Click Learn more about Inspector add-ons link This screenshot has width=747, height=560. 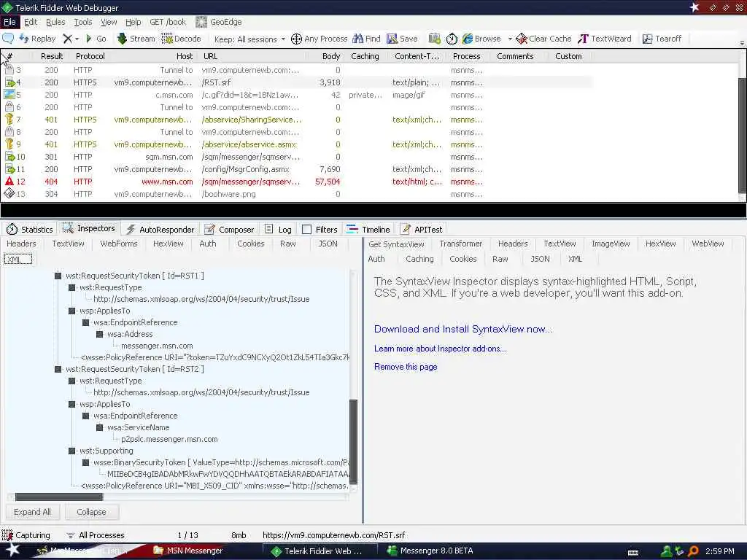[440, 349]
